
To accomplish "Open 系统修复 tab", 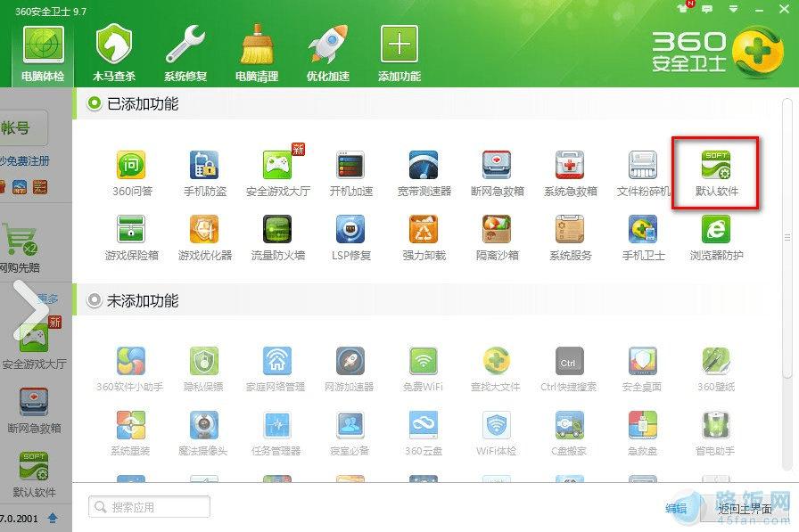I will point(185,54).
